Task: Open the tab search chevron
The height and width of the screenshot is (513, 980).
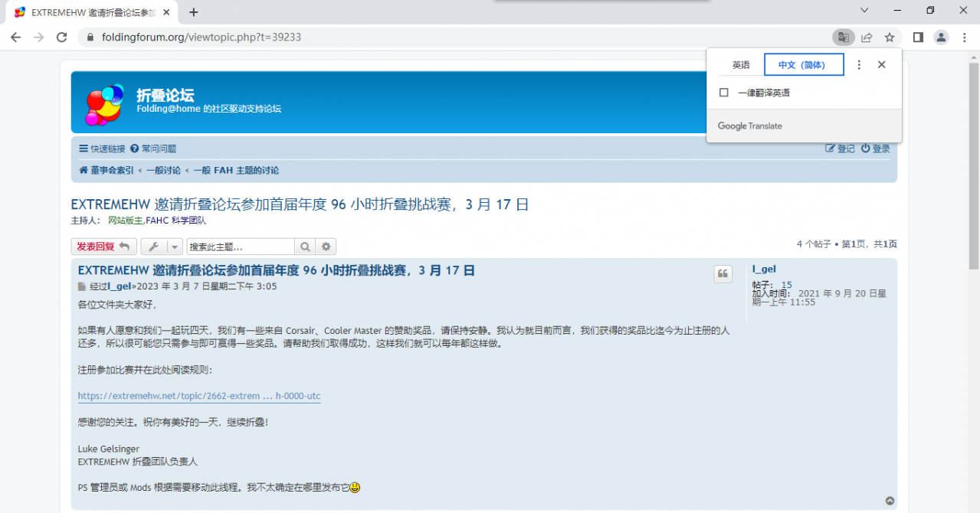Action: tap(864, 11)
